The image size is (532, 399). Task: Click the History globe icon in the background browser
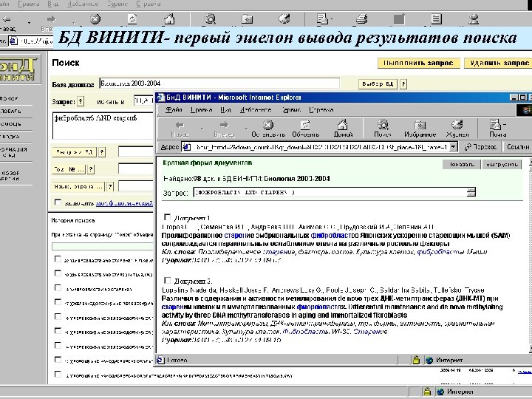(284, 18)
